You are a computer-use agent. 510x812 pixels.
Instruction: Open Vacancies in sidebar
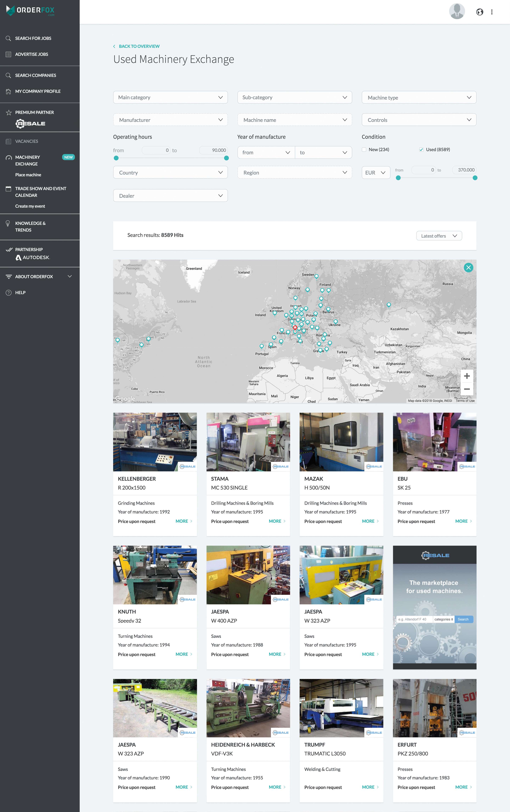27,141
